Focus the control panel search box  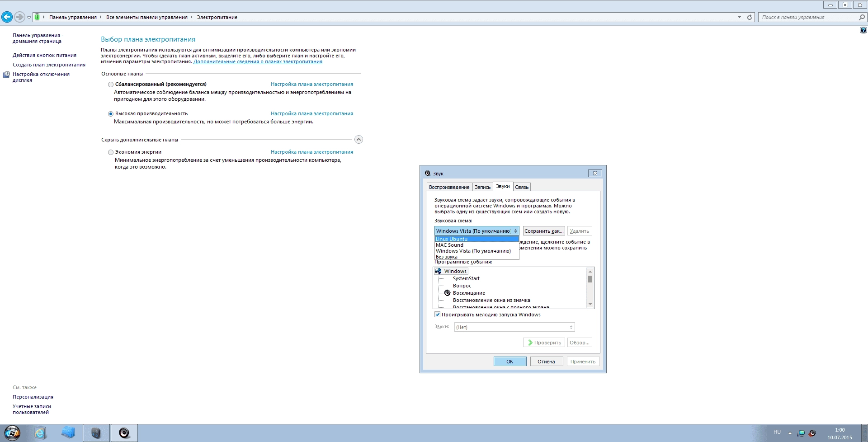(x=808, y=17)
